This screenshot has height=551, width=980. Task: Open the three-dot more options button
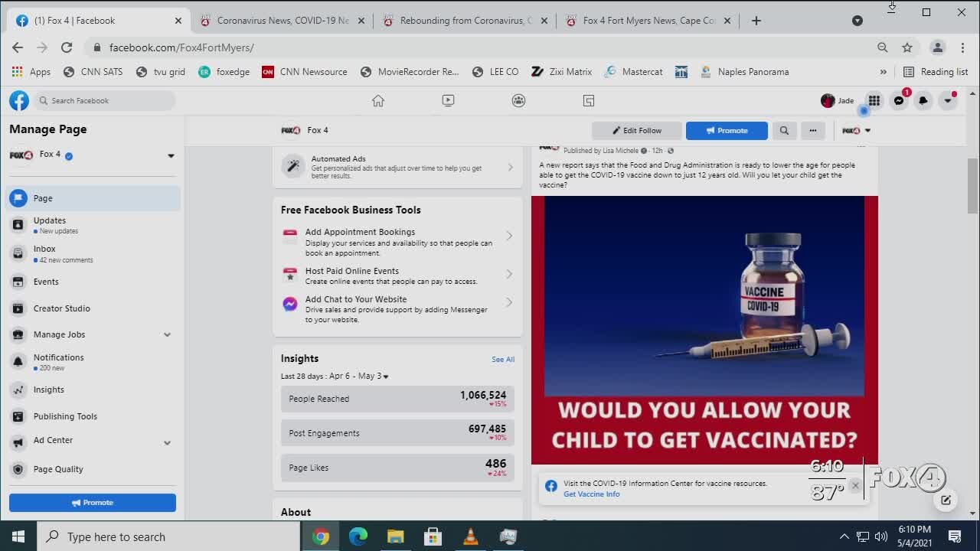pos(813,130)
